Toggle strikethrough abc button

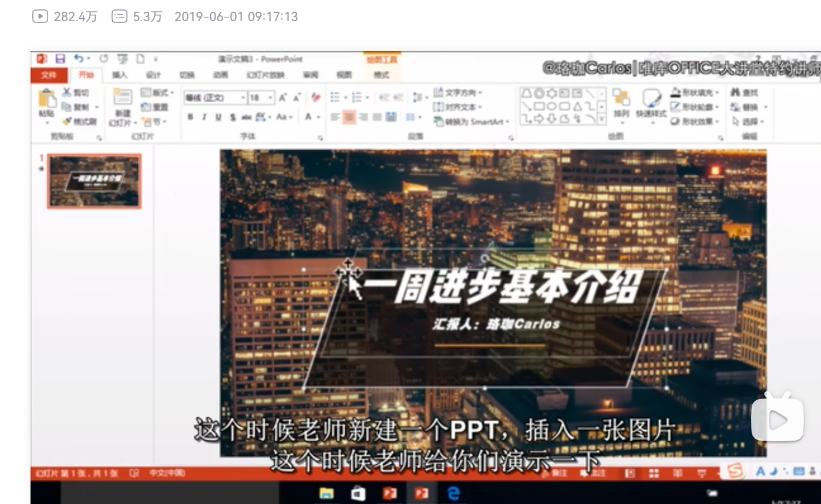click(247, 117)
